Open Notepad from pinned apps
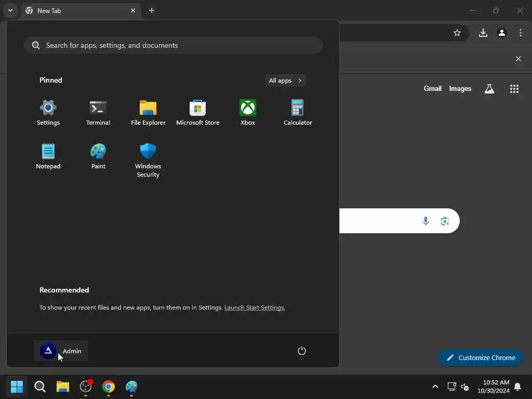This screenshot has height=399, width=532. [48, 156]
